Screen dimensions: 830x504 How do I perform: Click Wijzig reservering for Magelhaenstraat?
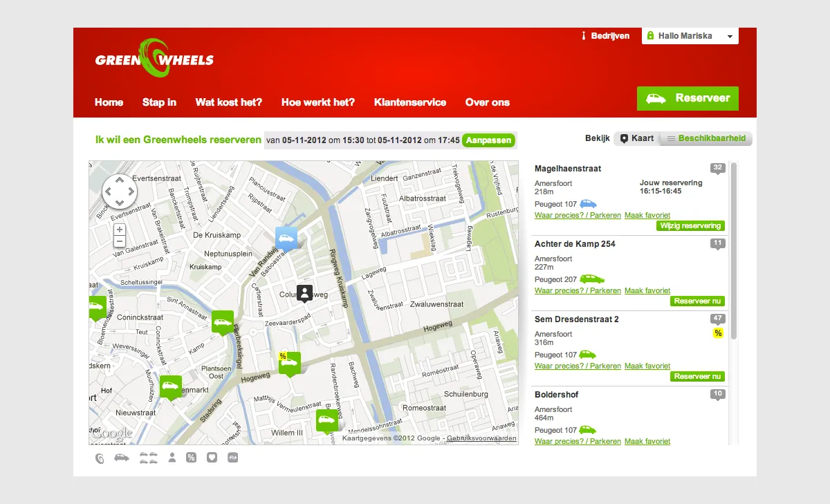tap(690, 225)
